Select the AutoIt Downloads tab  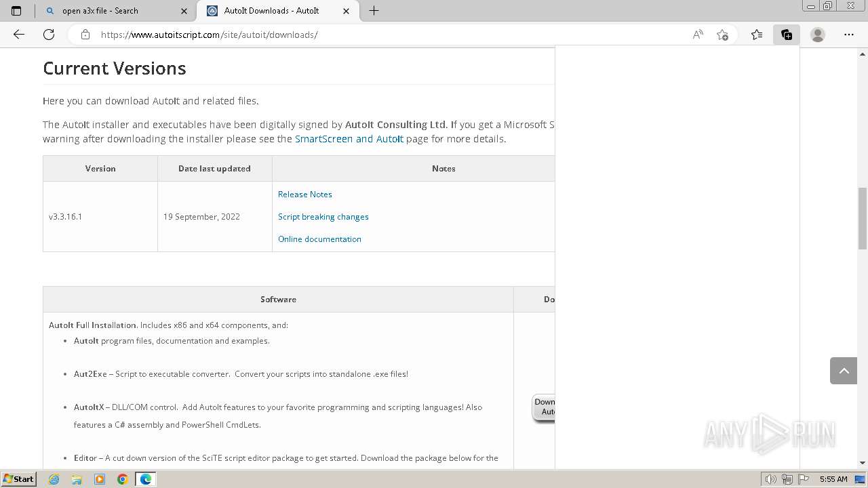point(278,11)
